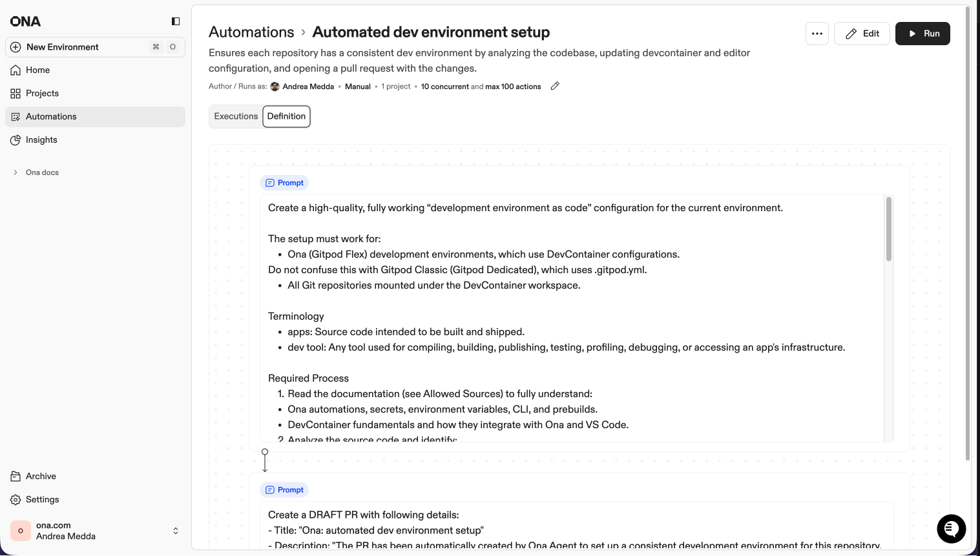
Task: Select the New Environment plus icon
Action: [x=15, y=46]
